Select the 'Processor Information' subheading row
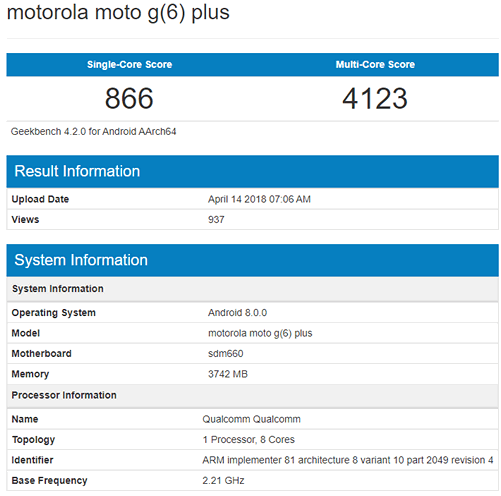Viewport: 501px width, 496px height. (x=252, y=396)
